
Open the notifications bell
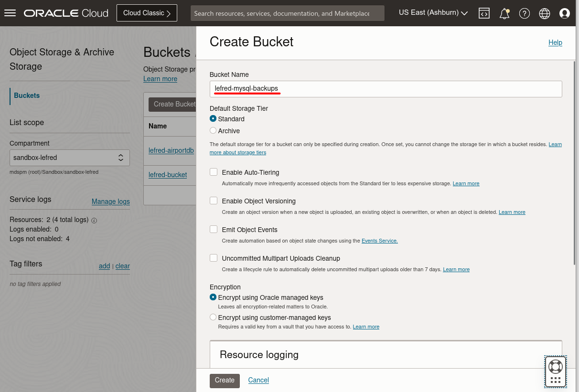504,13
